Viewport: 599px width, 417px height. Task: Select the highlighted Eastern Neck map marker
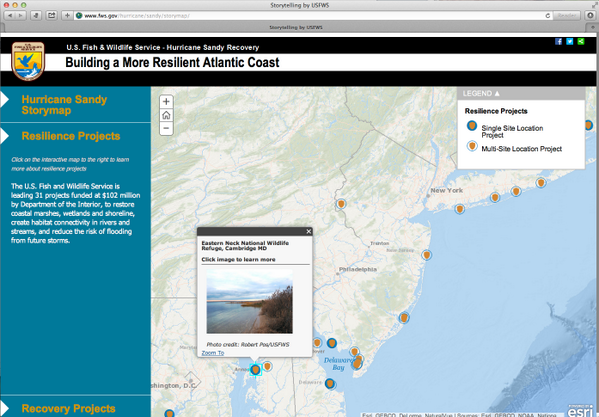pyautogui.click(x=256, y=369)
